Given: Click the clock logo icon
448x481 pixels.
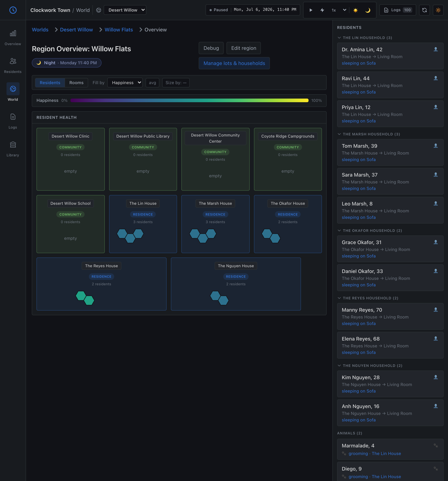Looking at the screenshot, I should click(13, 10).
